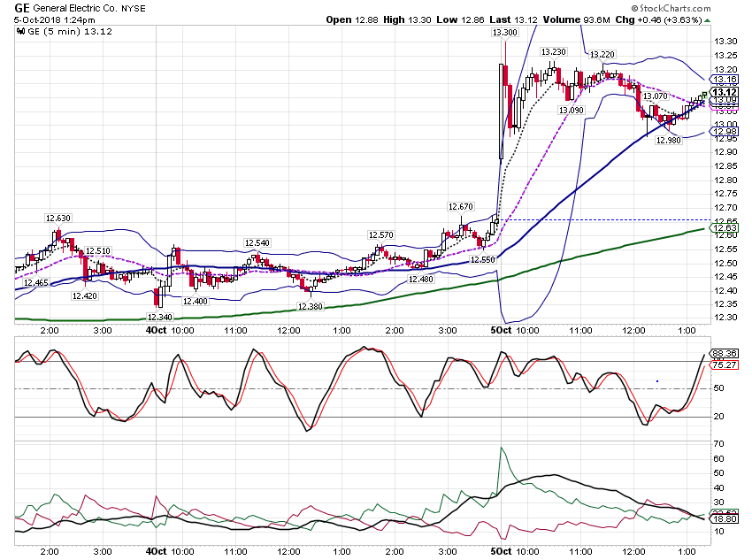Select the GE ticker symbol in the title
The height and width of the screenshot is (560, 752).
[22, 8]
